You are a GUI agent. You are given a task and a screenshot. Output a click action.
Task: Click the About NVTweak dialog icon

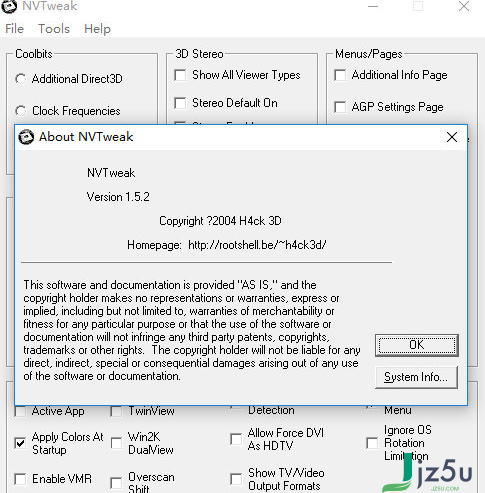26,137
